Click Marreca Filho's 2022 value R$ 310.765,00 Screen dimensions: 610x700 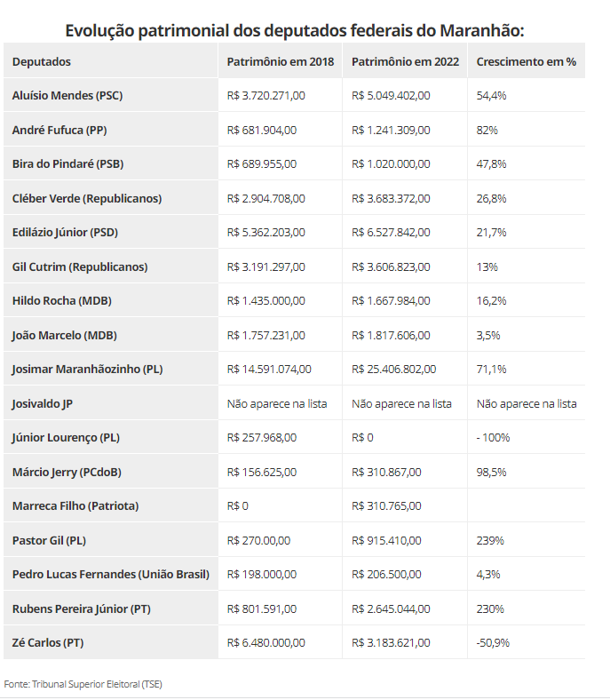click(386, 505)
